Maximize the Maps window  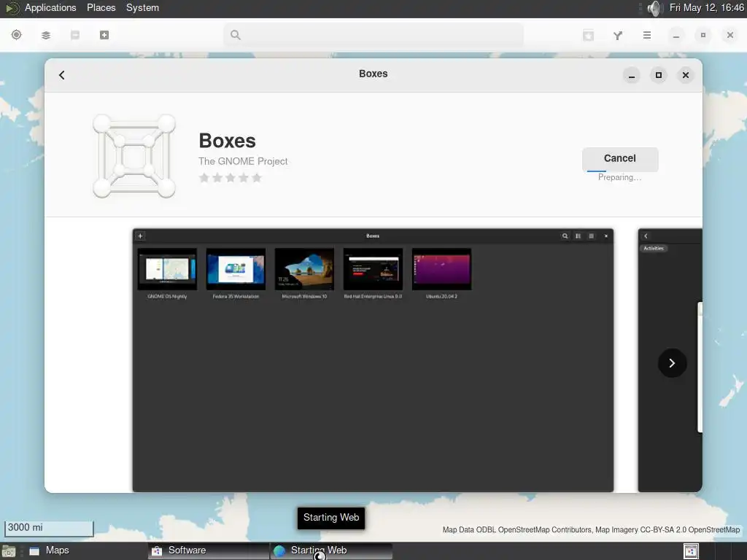703,35
